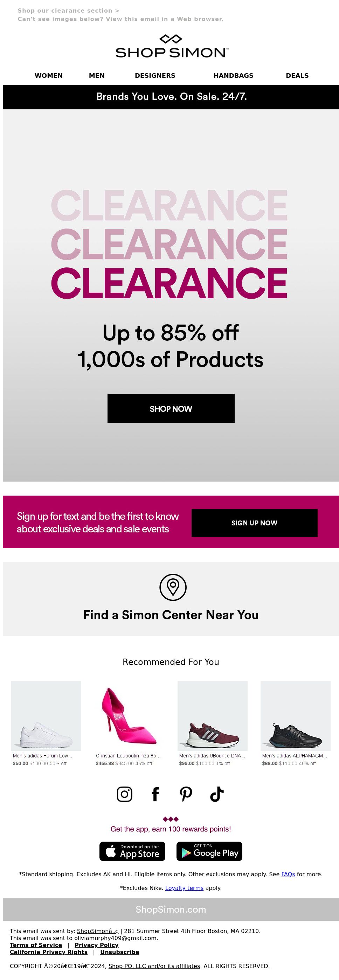
Task: Tap the Download on the App Store badge
Action: coord(132,851)
